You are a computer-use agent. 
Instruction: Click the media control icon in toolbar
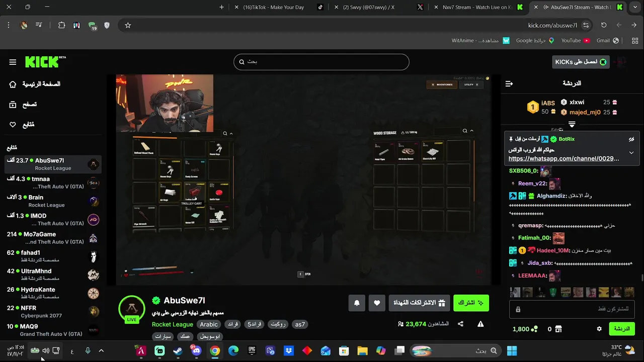[x=39, y=25]
